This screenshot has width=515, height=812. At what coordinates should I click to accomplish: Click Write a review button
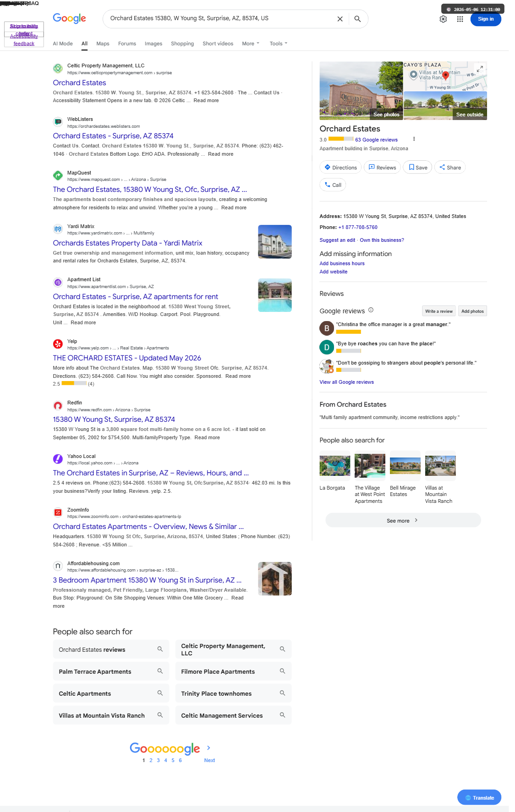coord(439,311)
